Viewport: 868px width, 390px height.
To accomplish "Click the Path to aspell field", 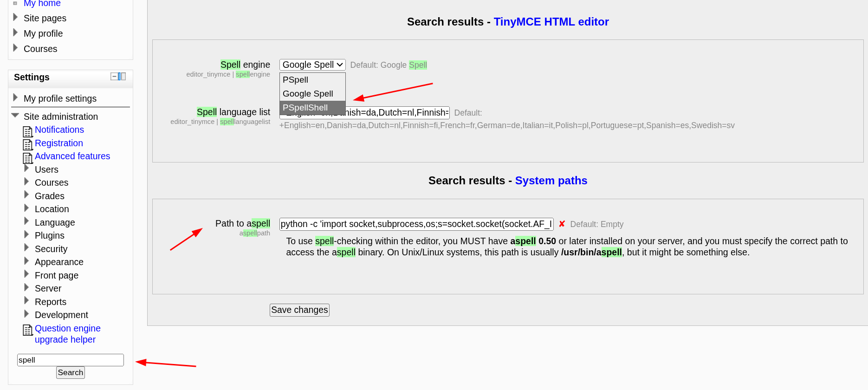I will [416, 224].
